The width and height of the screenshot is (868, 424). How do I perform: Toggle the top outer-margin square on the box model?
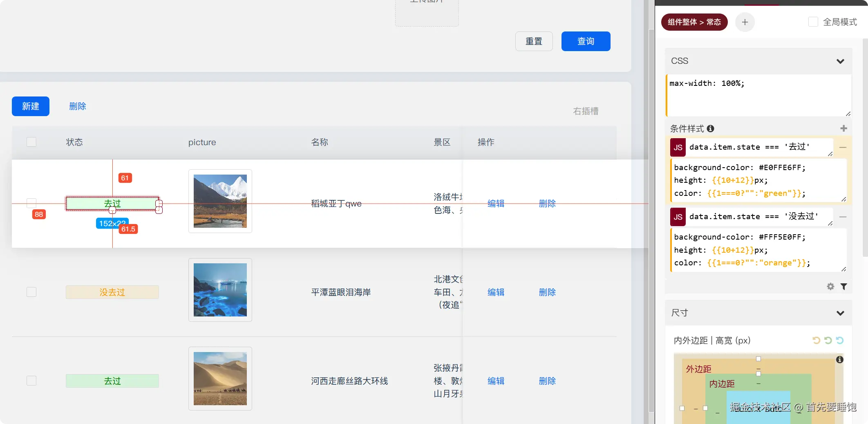coord(758,359)
